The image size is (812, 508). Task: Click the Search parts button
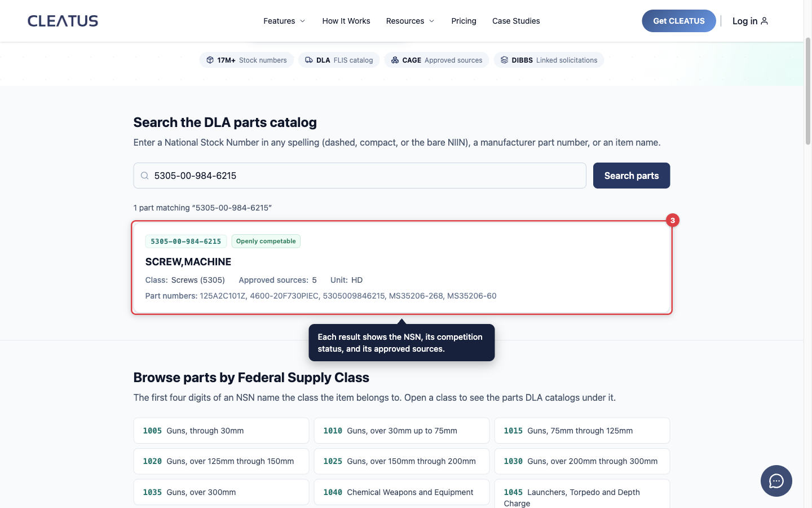point(632,176)
